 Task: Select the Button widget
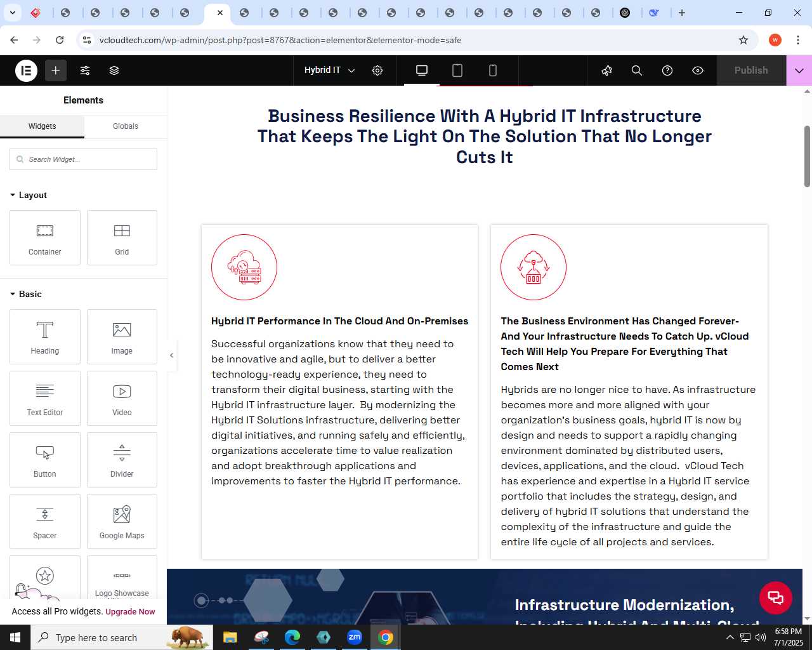(x=45, y=460)
